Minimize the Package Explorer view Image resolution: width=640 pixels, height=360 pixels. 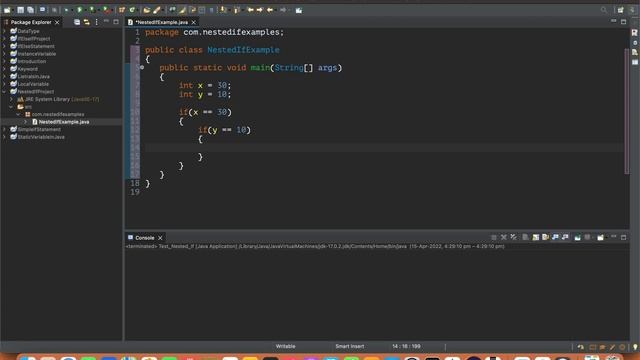(107, 21)
